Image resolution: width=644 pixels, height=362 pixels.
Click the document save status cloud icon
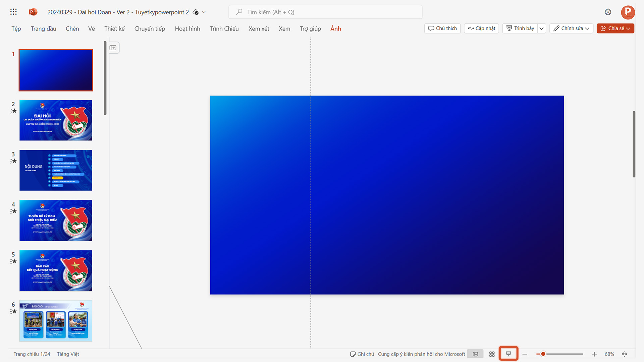click(x=196, y=12)
